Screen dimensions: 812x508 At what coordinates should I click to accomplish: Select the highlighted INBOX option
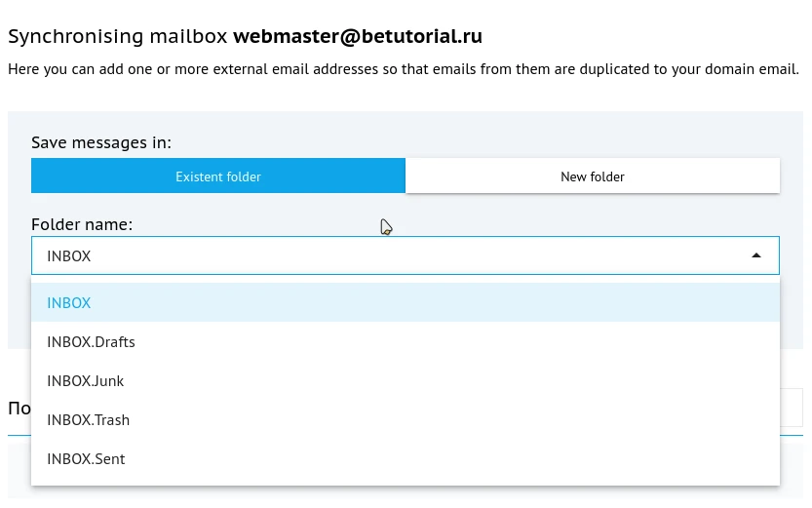click(69, 303)
